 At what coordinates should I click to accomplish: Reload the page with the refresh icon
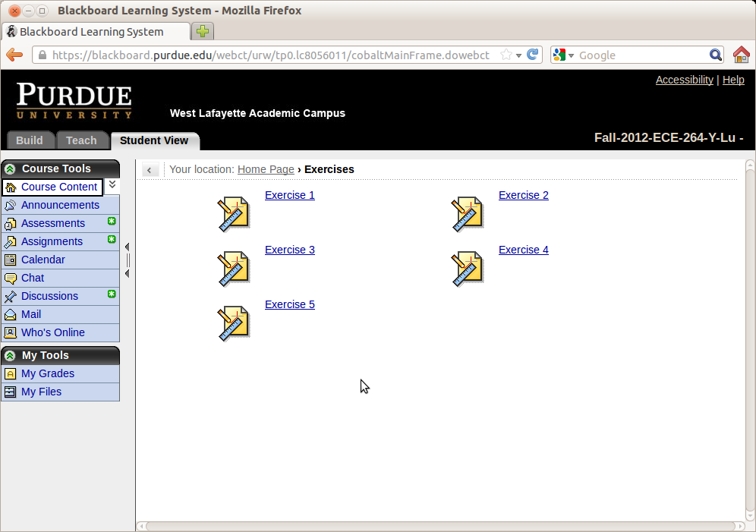click(x=533, y=55)
